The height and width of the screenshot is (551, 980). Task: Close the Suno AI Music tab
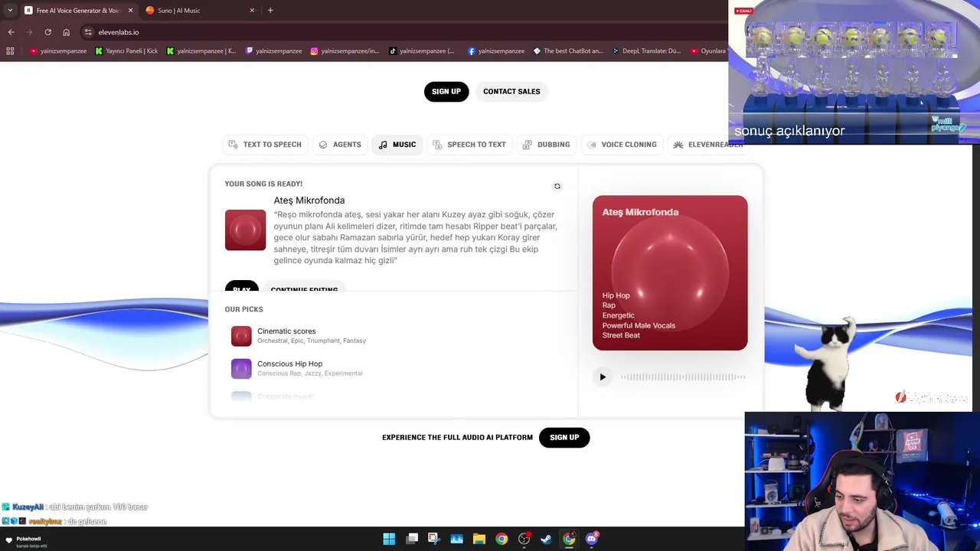(252, 11)
